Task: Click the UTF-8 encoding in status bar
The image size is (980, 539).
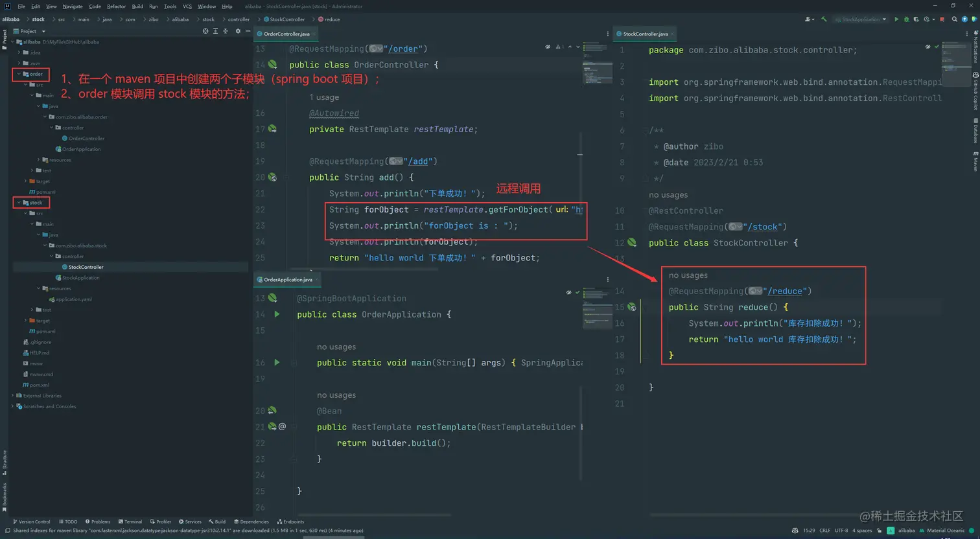Action: 841,531
